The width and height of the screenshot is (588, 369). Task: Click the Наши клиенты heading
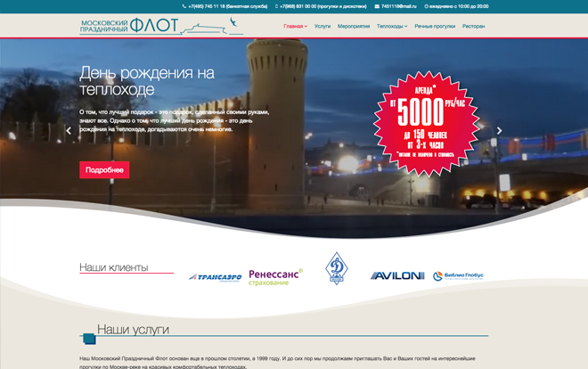pyautogui.click(x=114, y=267)
